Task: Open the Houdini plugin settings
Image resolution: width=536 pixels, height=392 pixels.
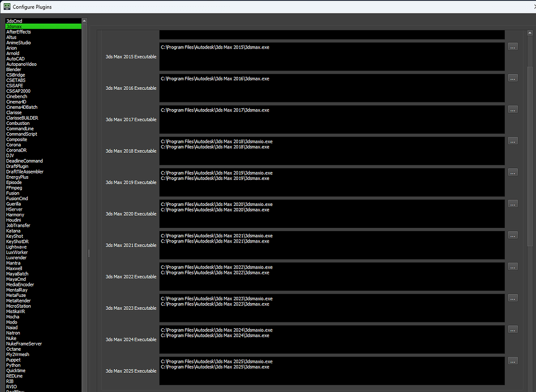Action: point(15,220)
